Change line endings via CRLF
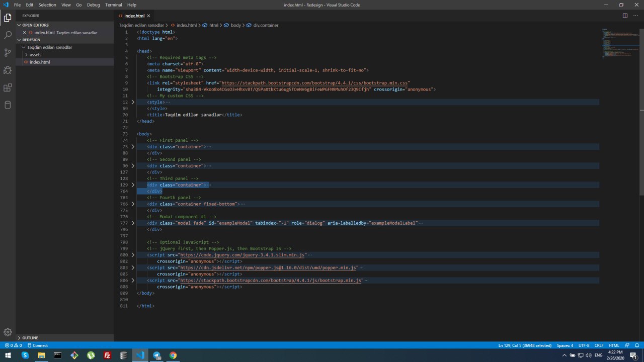This screenshot has width=644, height=362. pyautogui.click(x=599, y=345)
